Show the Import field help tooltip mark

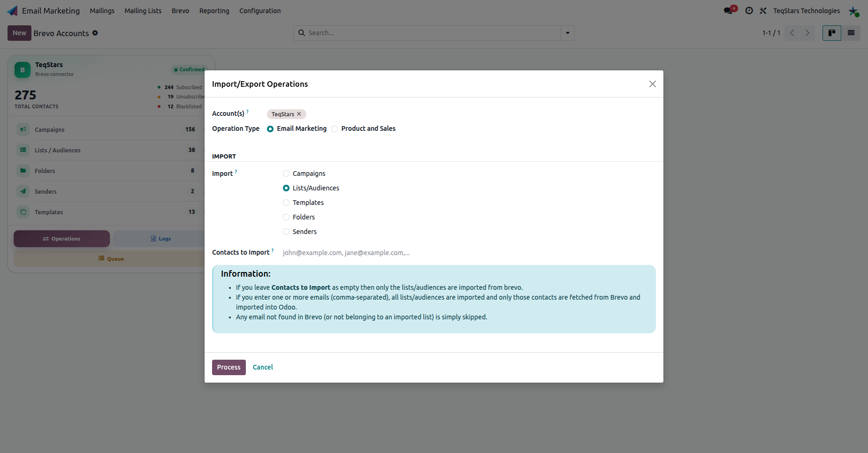236,172
